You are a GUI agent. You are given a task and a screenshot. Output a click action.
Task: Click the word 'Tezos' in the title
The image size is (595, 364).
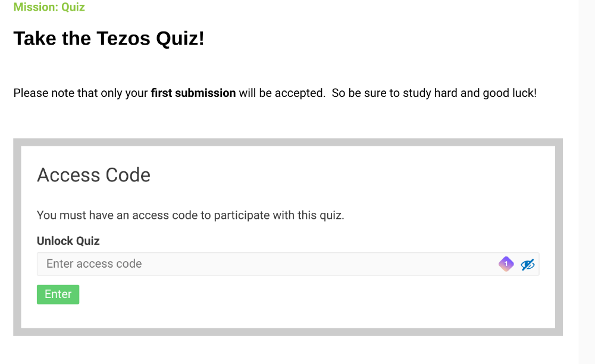123,38
